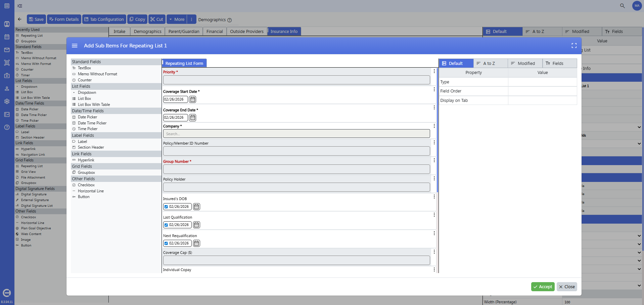Toggle Last Qualification date checkbox

point(166,225)
